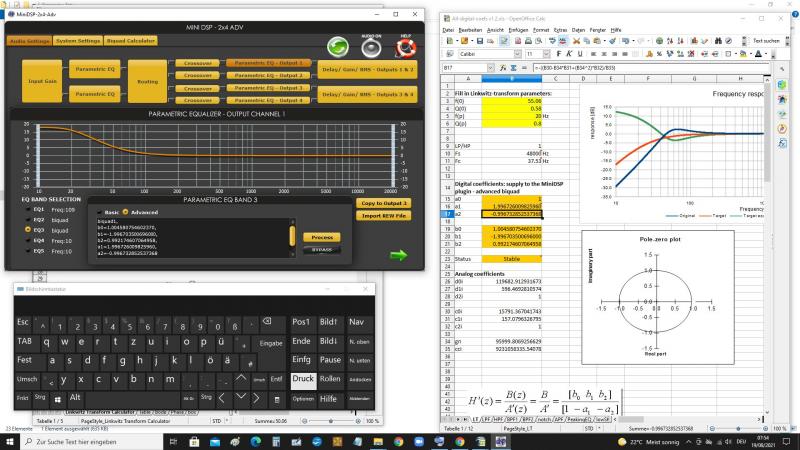800x450 pixels.
Task: Click the green next arrow in MiniDSP
Action: [401, 256]
